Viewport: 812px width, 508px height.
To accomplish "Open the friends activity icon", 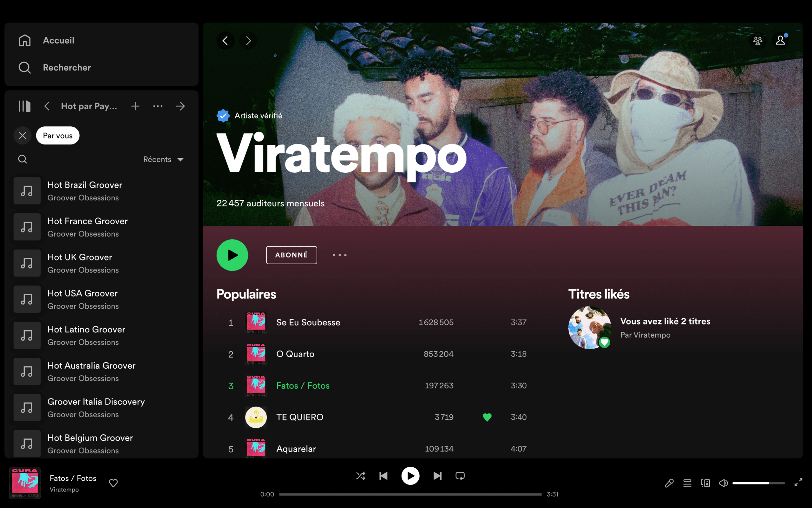I will (x=758, y=41).
